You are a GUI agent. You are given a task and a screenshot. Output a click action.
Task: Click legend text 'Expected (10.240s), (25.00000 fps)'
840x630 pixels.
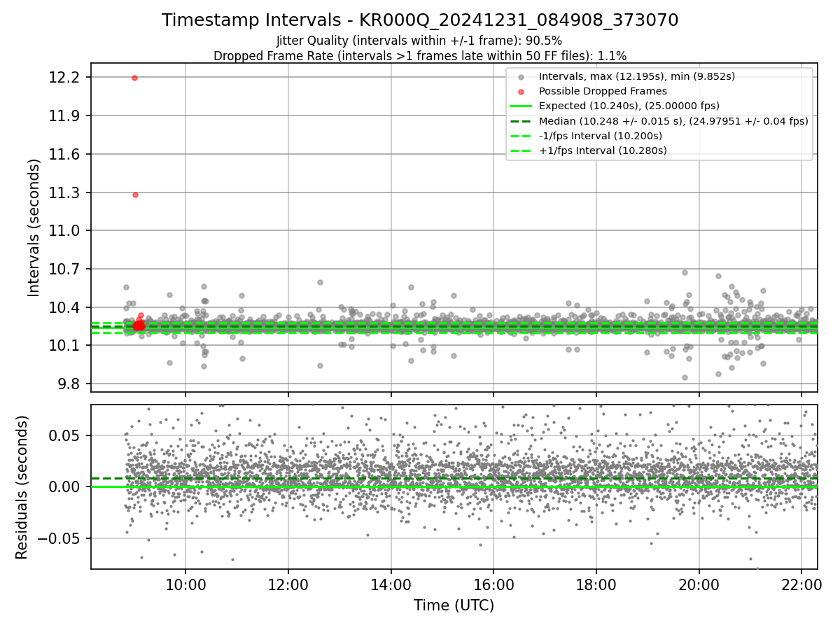point(629,106)
